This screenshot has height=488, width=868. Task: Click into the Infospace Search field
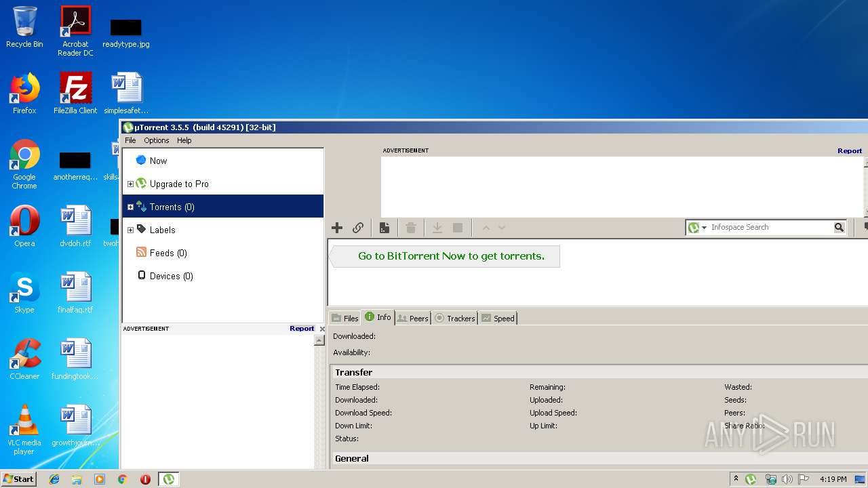click(x=771, y=227)
